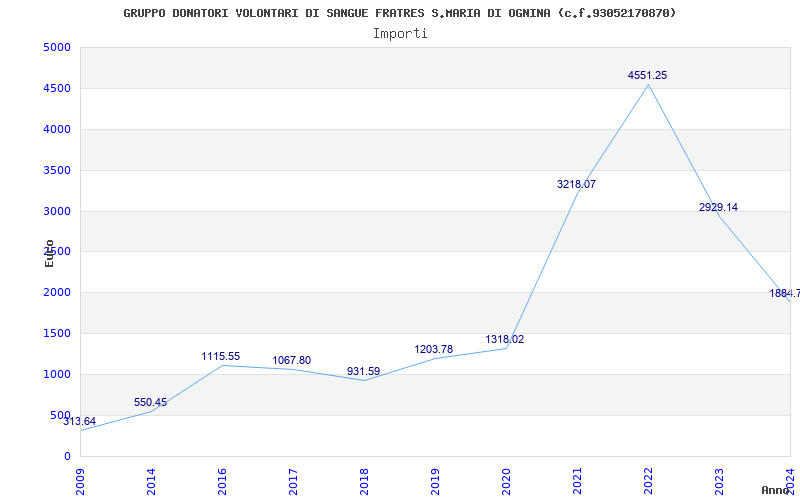Click the Anno x-axis title
The image size is (800, 500).
point(776,490)
